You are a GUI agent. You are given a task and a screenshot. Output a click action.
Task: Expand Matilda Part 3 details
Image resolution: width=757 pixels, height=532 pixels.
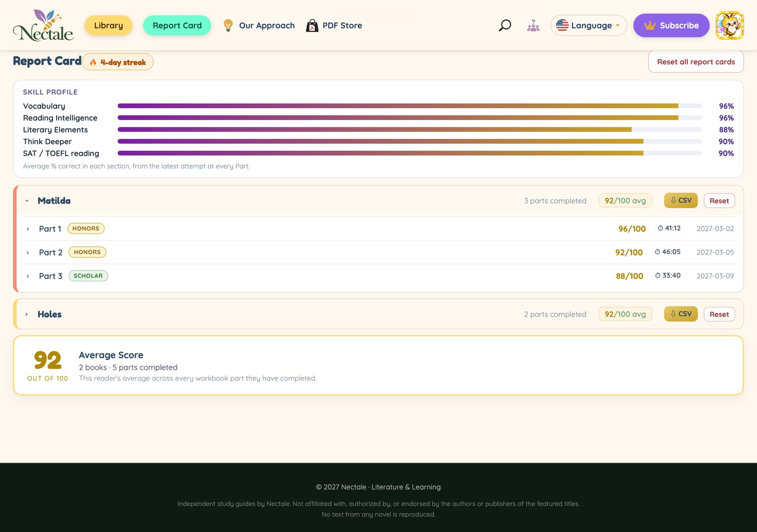coord(28,276)
